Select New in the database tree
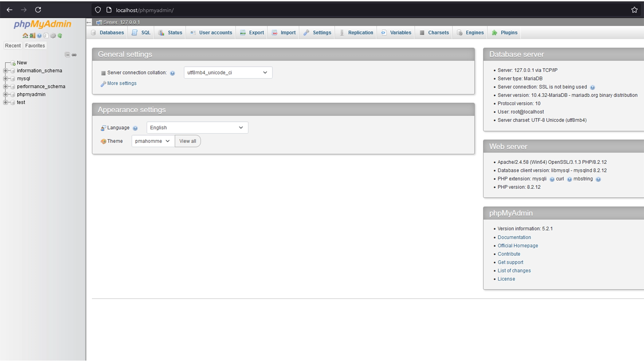644x362 pixels. [x=22, y=63]
